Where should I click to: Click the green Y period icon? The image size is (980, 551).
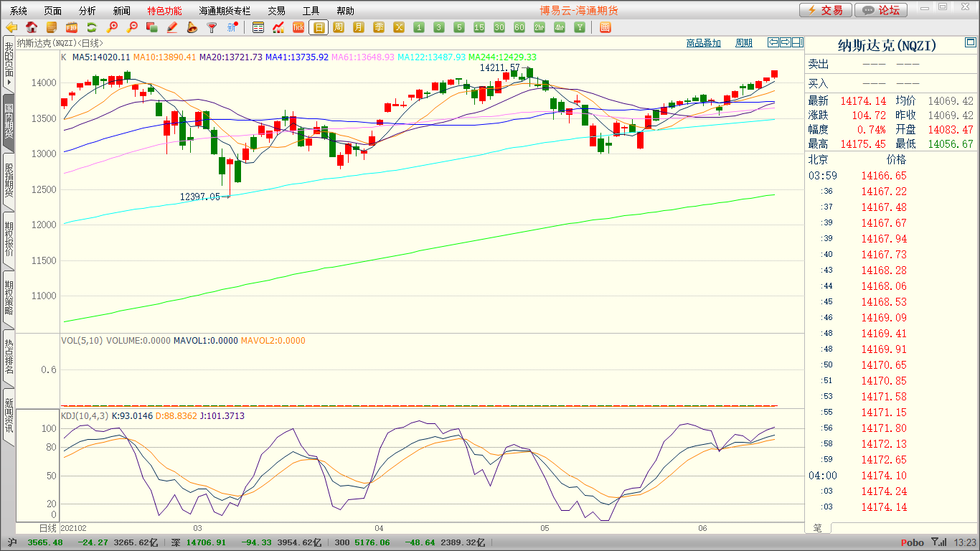coord(580,28)
